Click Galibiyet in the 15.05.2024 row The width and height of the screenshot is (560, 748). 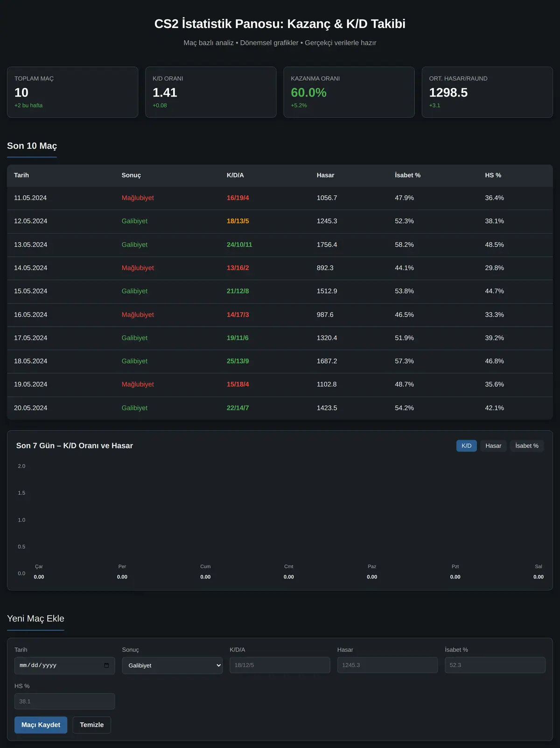(x=134, y=291)
